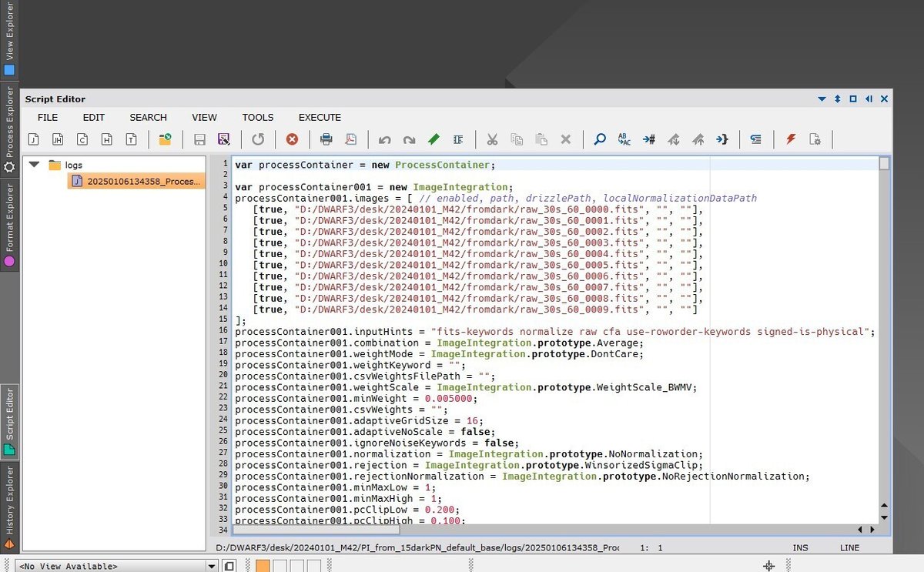
Task: Click the indent-lines toolbar icon
Action: coord(755,139)
